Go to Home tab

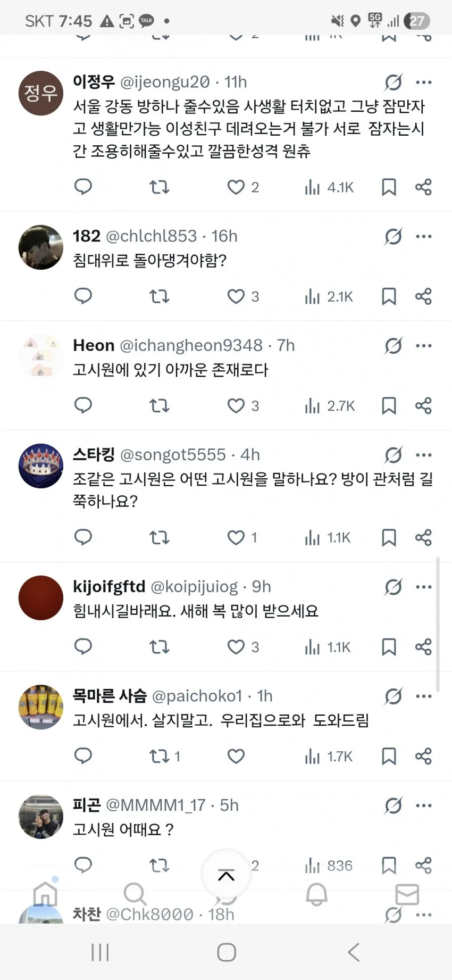pyautogui.click(x=45, y=894)
